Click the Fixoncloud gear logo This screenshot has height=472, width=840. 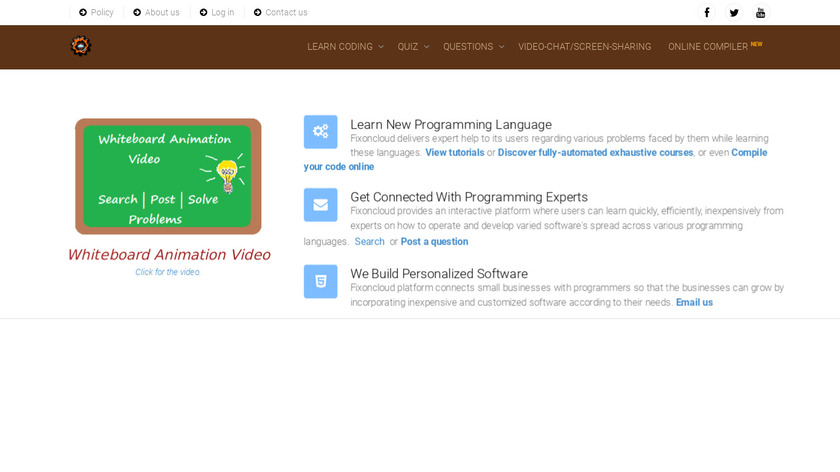(80, 46)
